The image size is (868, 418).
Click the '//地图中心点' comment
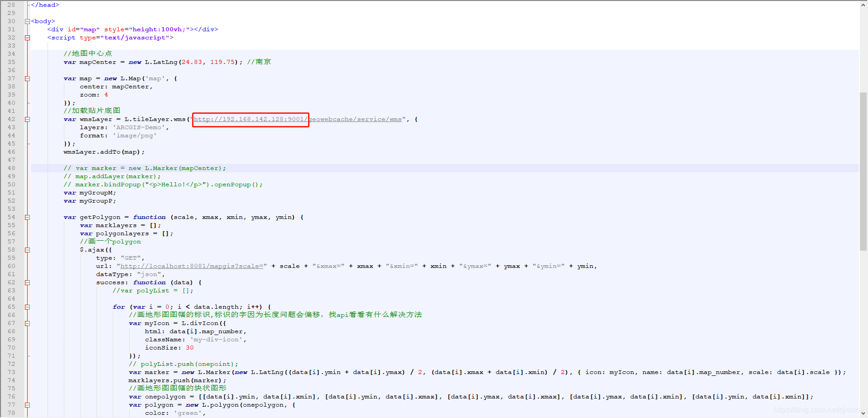pyautogui.click(x=87, y=53)
